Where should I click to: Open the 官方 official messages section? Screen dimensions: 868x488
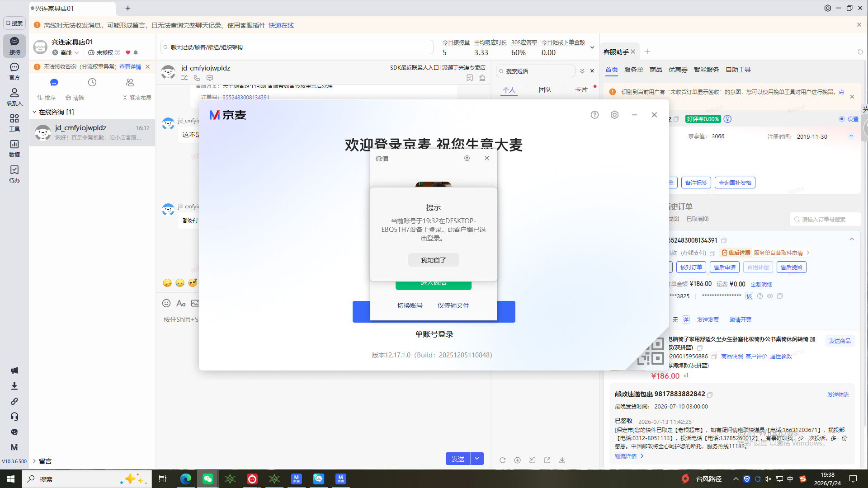[x=14, y=71]
